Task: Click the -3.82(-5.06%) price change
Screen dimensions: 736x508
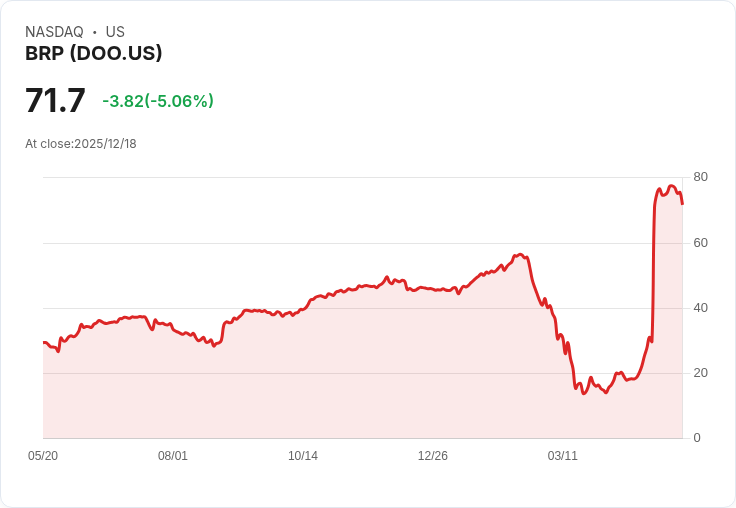Action: pyautogui.click(x=158, y=101)
